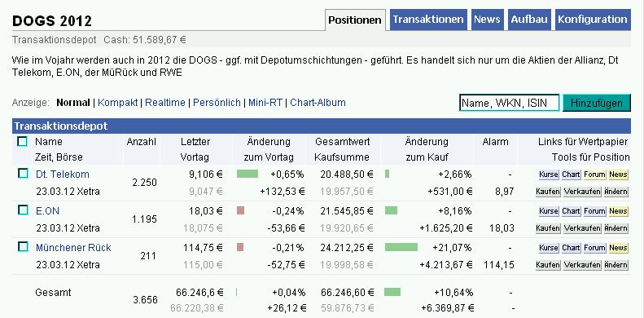The height and width of the screenshot is (318, 644).
Task: Open News for E.ON
Action: pyautogui.click(x=618, y=211)
